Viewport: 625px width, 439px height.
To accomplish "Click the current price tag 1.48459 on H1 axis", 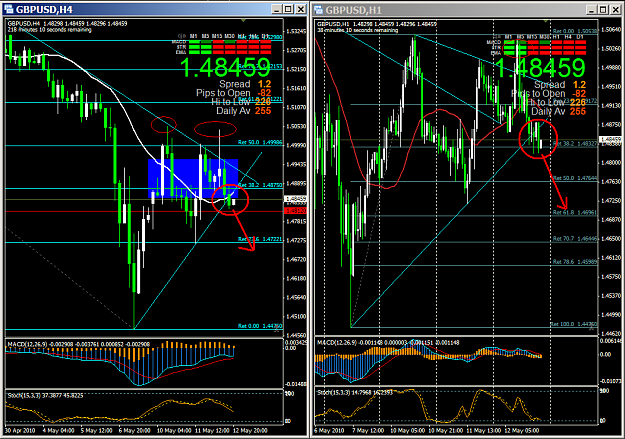I will point(611,140).
